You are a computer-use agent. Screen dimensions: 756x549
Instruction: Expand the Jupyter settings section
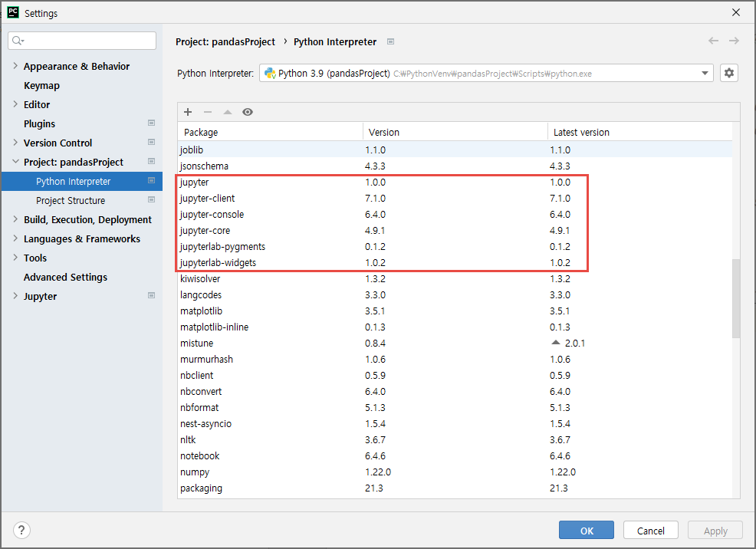[x=15, y=296]
